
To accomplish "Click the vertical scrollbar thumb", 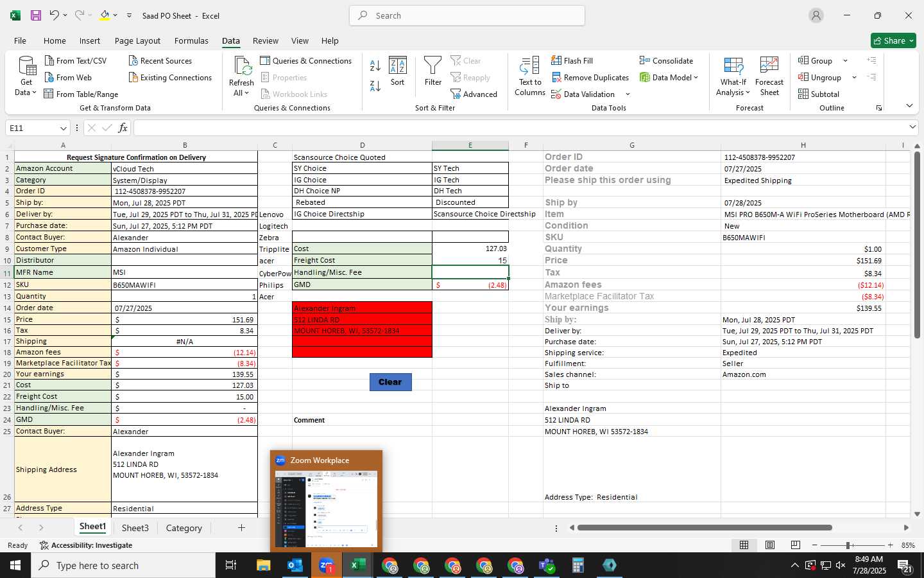I will pos(918,244).
